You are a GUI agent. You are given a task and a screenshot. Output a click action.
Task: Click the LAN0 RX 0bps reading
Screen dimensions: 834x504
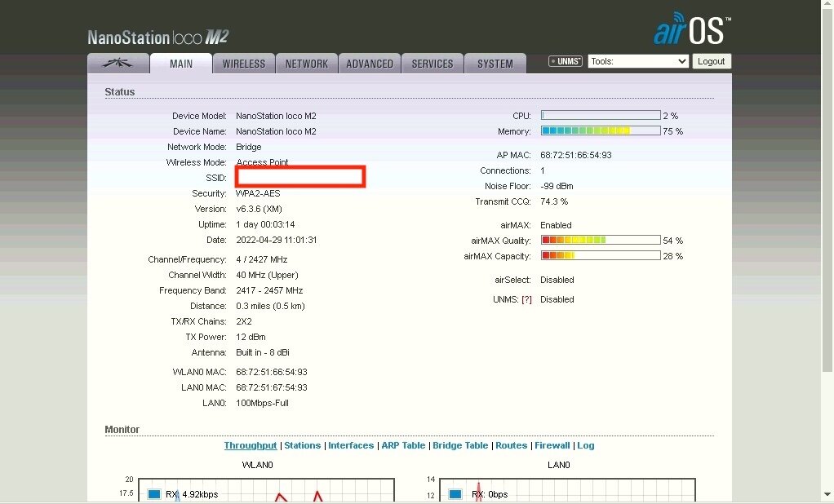(490, 494)
